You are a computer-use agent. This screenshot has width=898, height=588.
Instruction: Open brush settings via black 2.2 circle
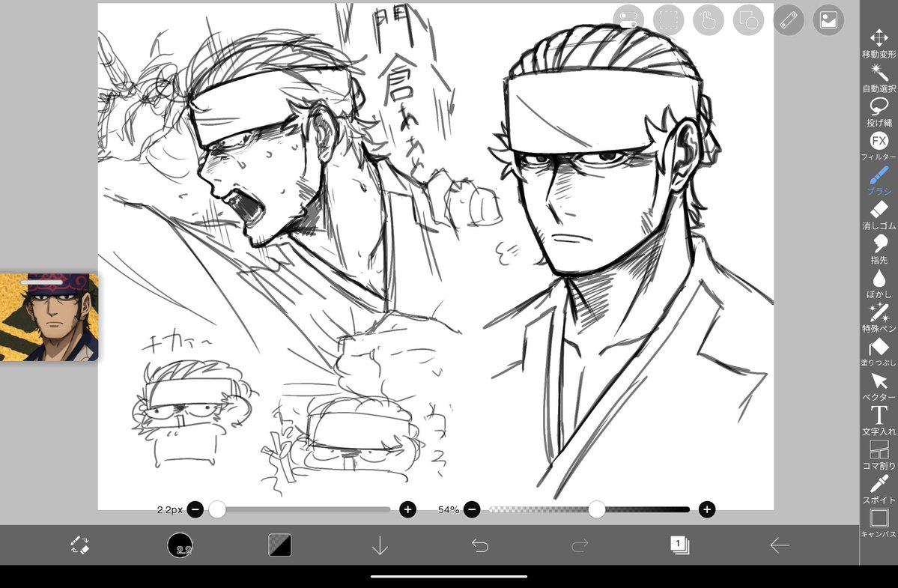180,545
